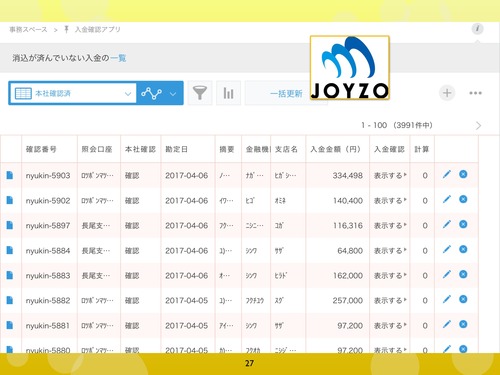Viewport: 500px width, 375px height.
Task: Open record details for nyukin-5902
Action: (10, 200)
